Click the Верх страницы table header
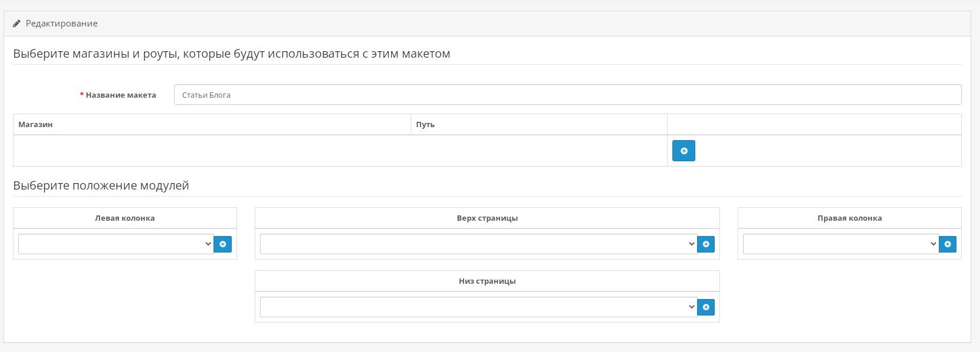This screenshot has width=980, height=352. pos(487,218)
